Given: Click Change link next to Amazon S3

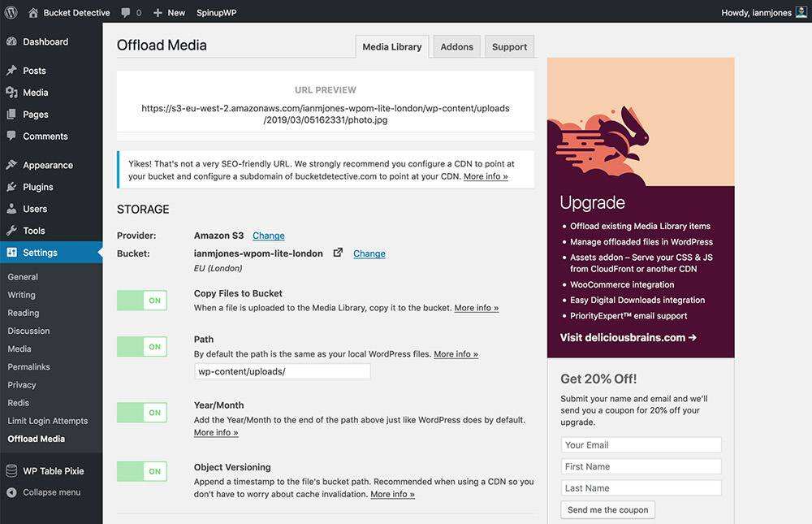Looking at the screenshot, I should pos(268,236).
